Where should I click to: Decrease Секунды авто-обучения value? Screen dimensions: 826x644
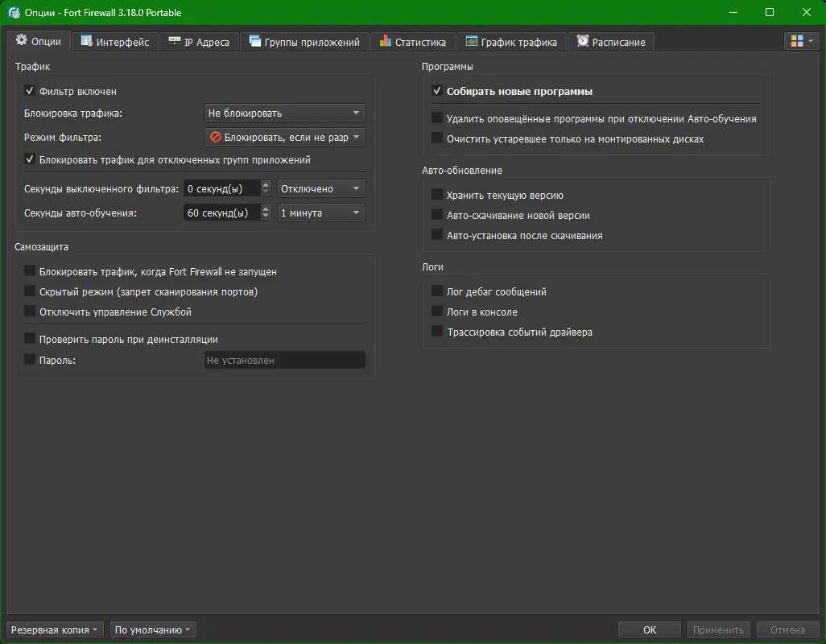coord(266,217)
